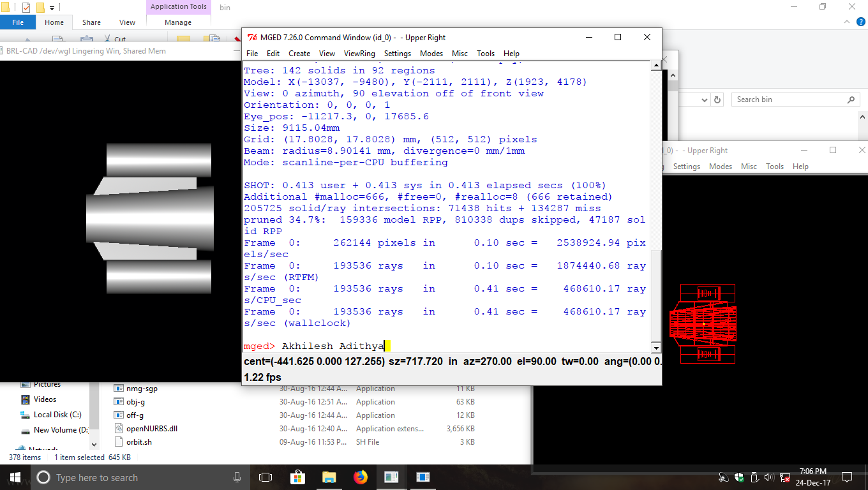Open Modes menu in background MGED graphics window
Screen dimensions: 868x490
pyautogui.click(x=721, y=167)
